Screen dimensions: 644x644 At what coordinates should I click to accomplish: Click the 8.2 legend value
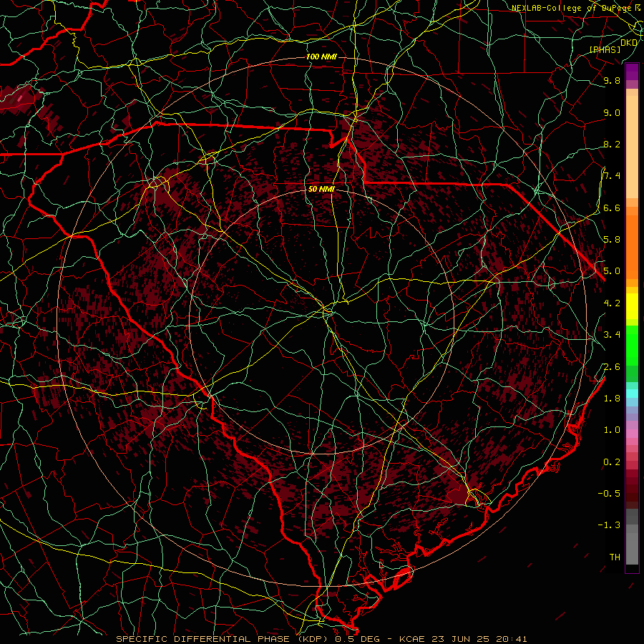[x=612, y=144]
